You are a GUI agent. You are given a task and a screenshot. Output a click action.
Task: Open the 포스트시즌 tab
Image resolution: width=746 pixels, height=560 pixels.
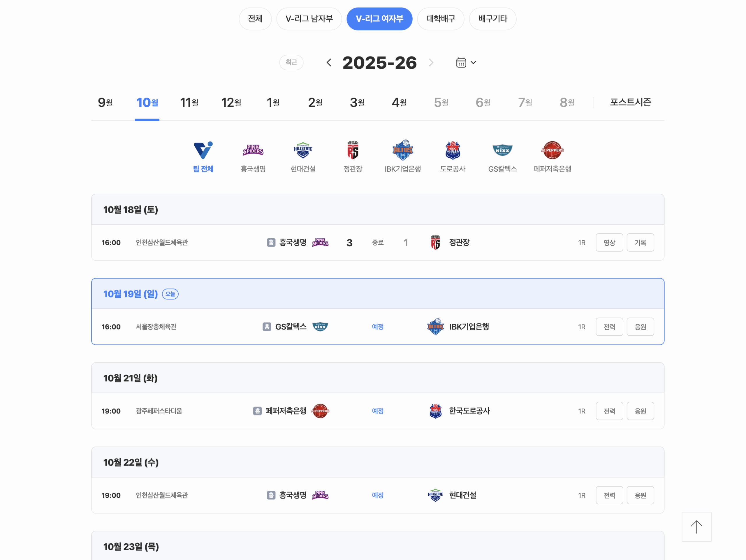(630, 102)
